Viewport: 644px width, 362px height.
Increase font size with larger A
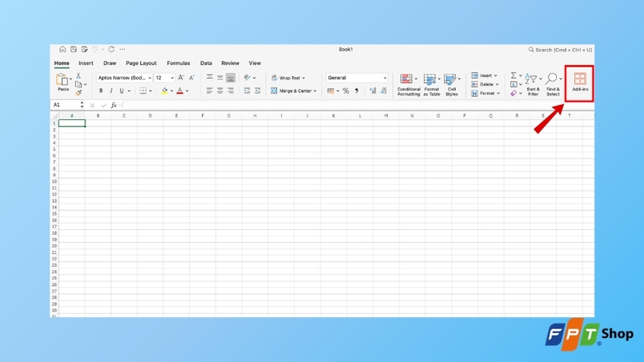[x=181, y=77]
